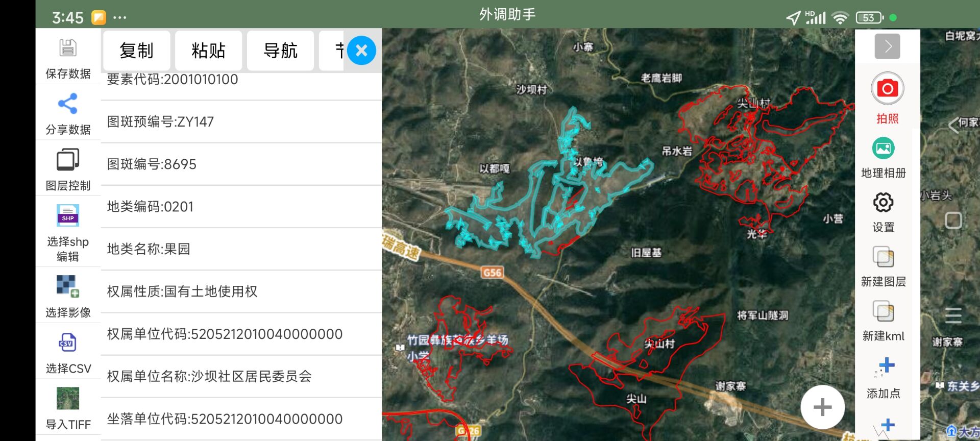Image resolution: width=980 pixels, height=441 pixels.
Task: Tap 老鹰岩脚 map label
Action: click(661, 78)
